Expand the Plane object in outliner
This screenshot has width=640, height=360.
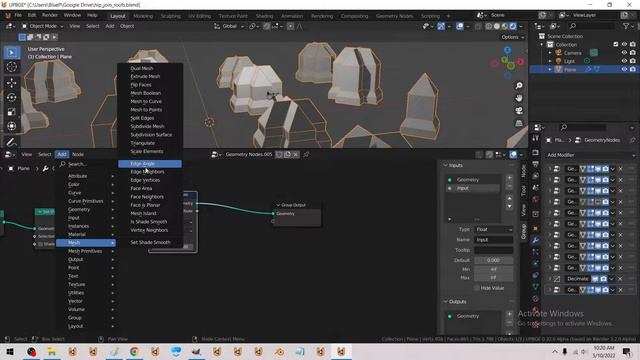click(x=550, y=70)
